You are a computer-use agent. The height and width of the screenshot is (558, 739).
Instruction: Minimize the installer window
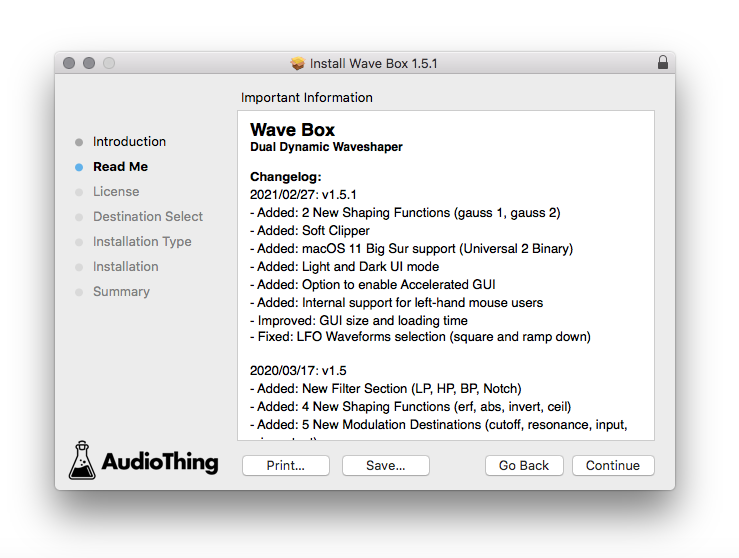pyautogui.click(x=89, y=63)
